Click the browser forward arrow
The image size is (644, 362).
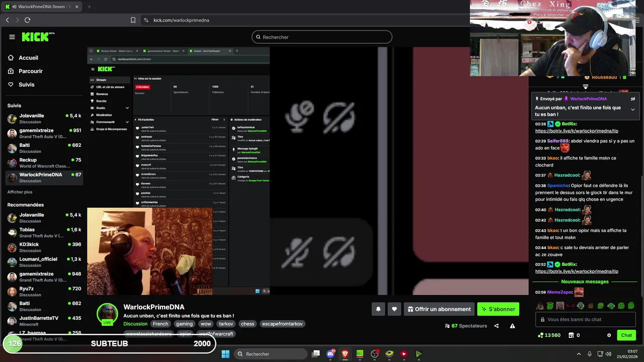tap(17, 20)
